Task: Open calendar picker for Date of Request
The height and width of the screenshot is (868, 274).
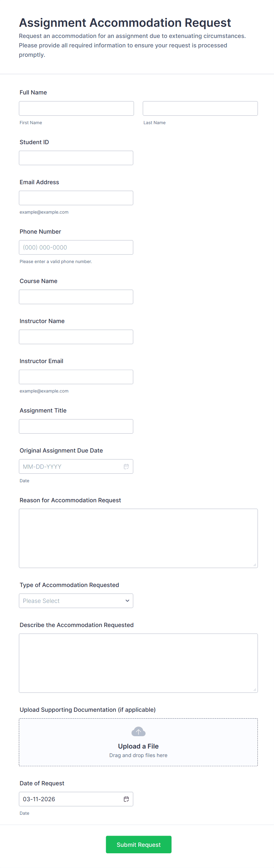Action: [x=126, y=799]
